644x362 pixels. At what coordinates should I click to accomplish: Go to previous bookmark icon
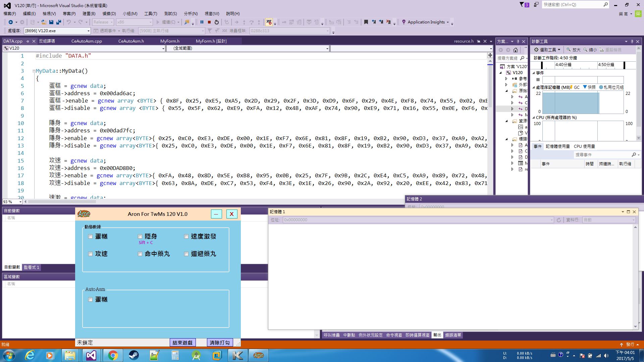[374, 22]
